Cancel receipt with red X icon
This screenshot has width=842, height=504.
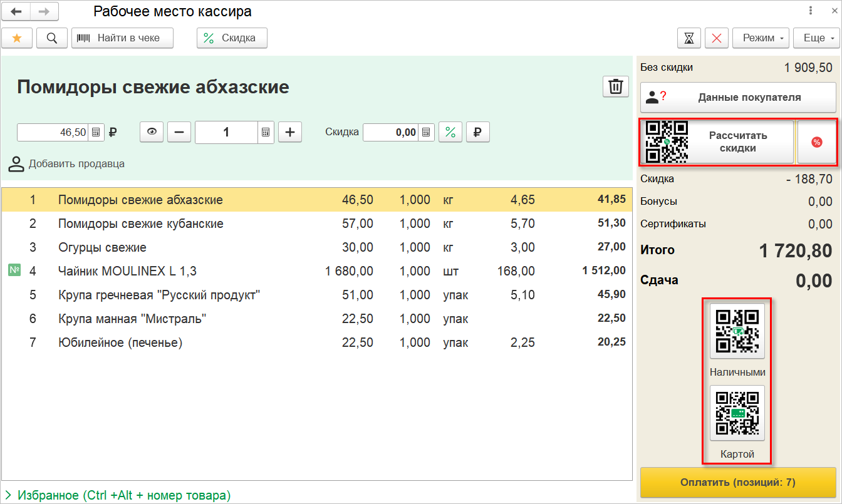click(x=717, y=38)
